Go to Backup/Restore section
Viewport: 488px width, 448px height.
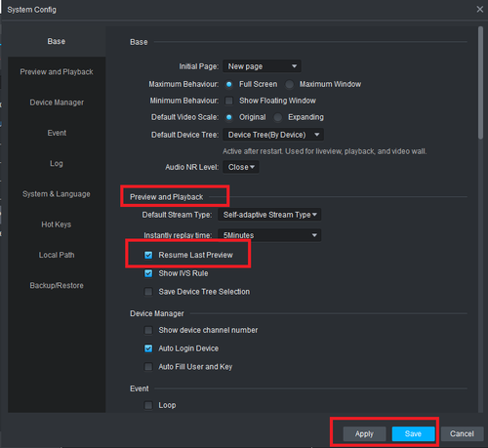click(x=57, y=286)
